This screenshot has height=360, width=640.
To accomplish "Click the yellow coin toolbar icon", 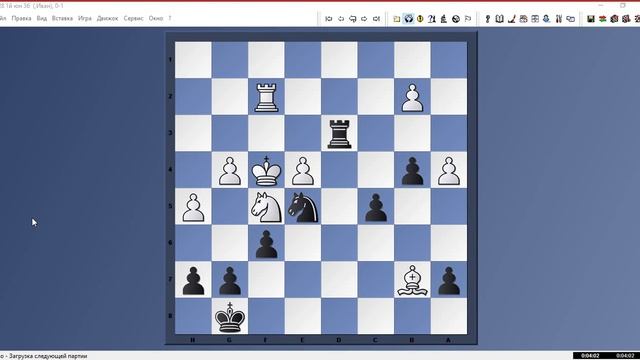I will [420, 19].
